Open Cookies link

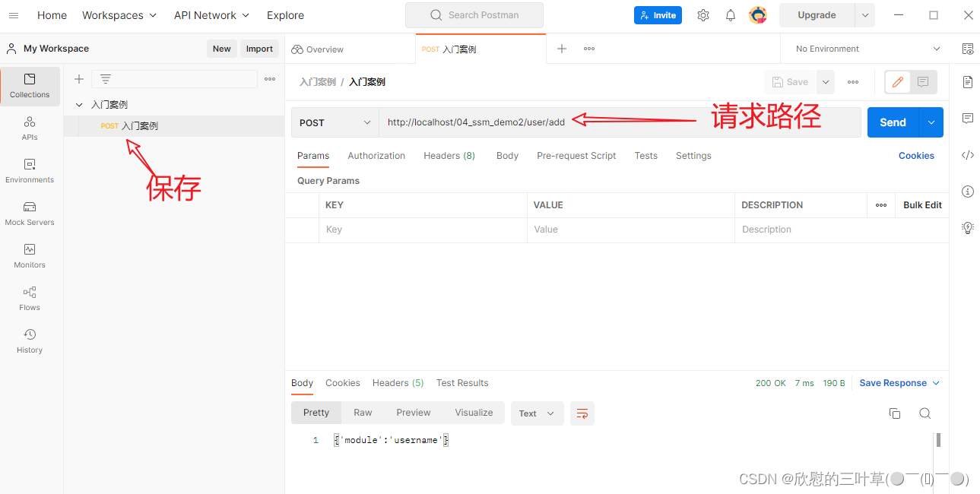pos(916,156)
